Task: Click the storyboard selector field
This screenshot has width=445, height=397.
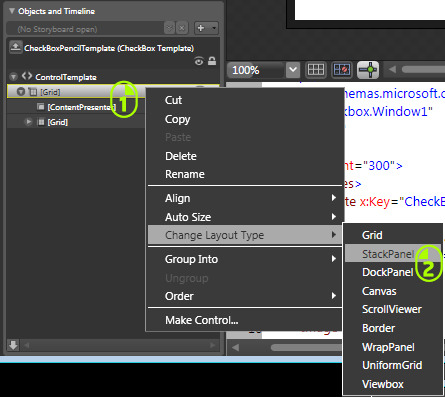Action: click(x=85, y=29)
